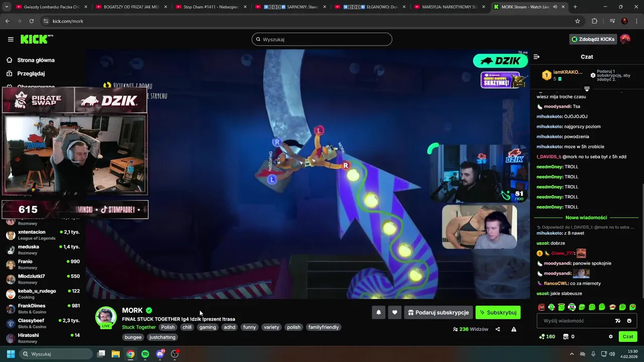The width and height of the screenshot is (644, 362).
Task: Open xntentacion channel in sidebar
Action: coord(43,235)
